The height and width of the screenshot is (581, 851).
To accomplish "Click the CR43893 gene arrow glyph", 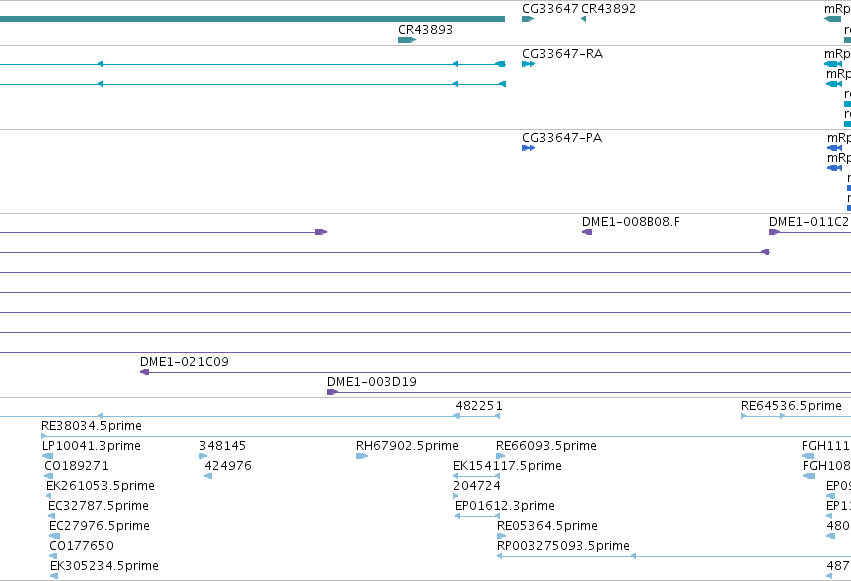I will (x=407, y=40).
